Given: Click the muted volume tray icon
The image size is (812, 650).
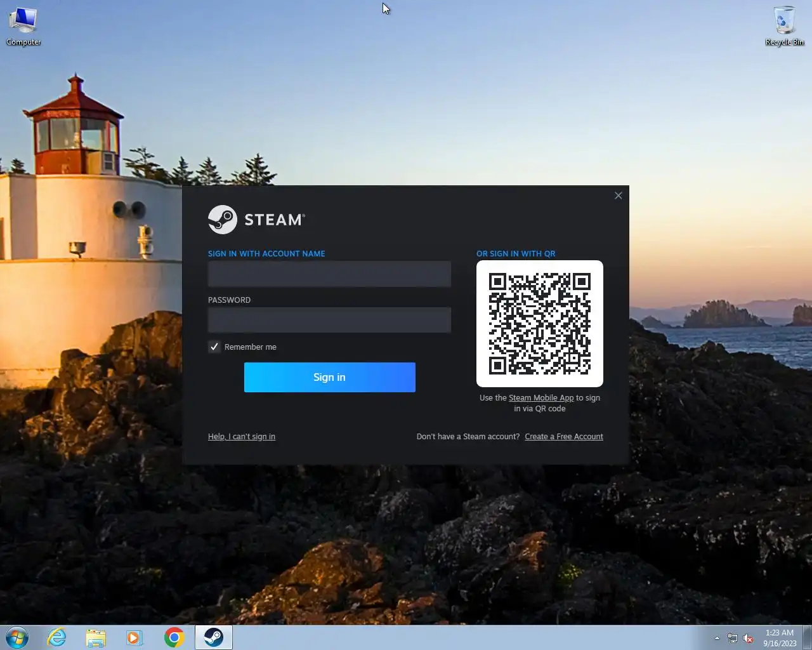Looking at the screenshot, I should tap(749, 639).
